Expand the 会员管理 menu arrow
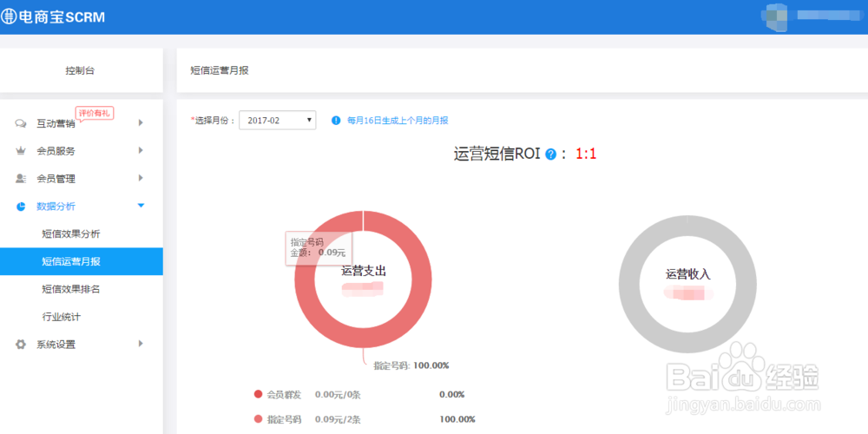This screenshot has width=868, height=434. point(141,178)
